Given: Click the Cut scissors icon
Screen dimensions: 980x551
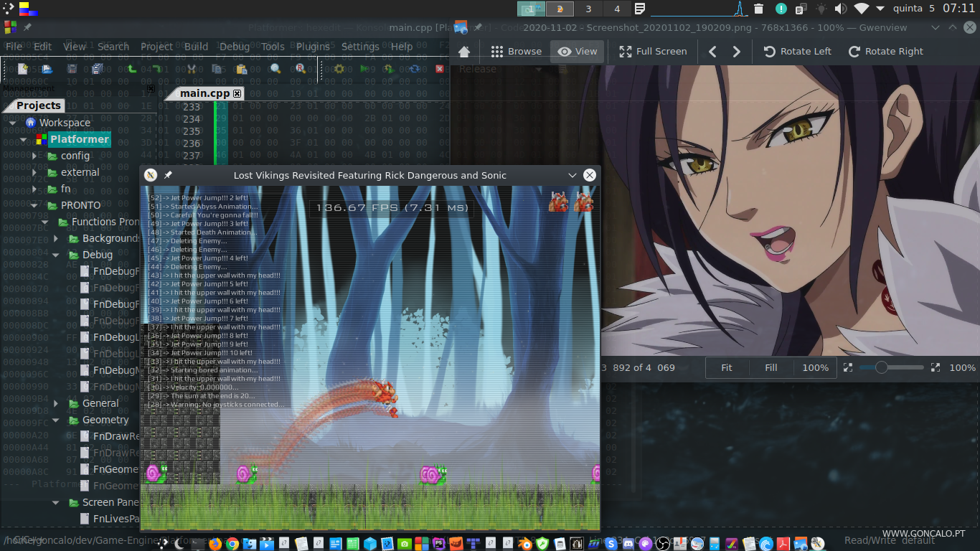Looking at the screenshot, I should [x=192, y=69].
